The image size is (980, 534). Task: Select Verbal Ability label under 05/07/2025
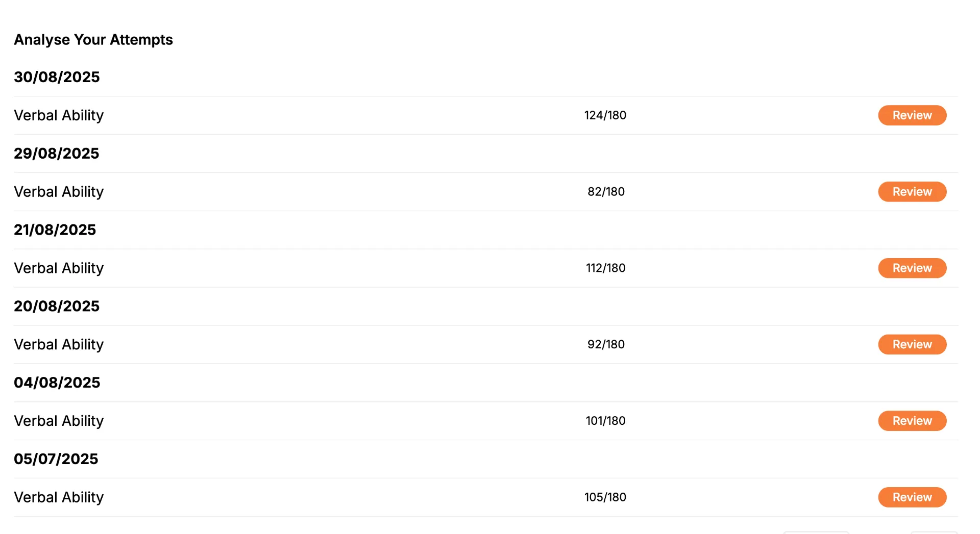(59, 497)
